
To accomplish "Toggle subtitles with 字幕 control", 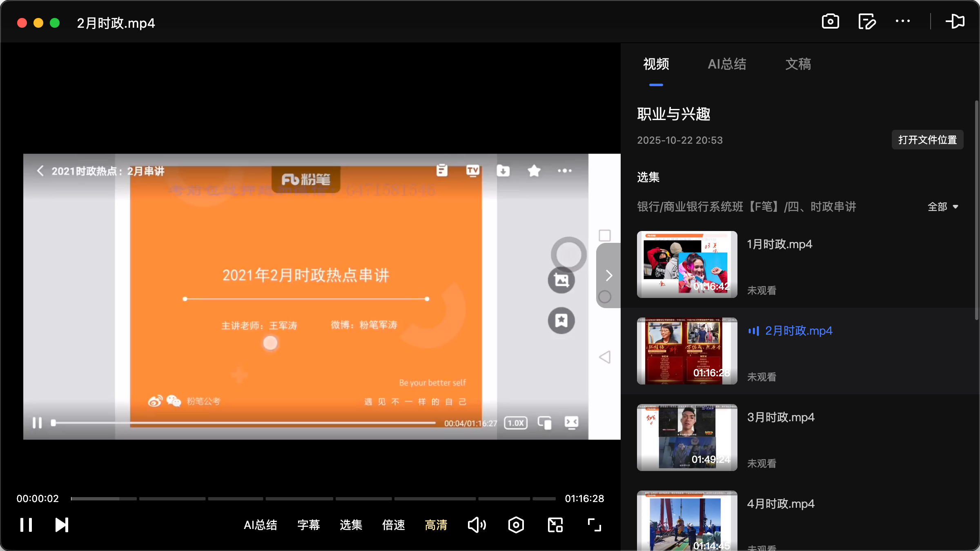I will [x=309, y=525].
